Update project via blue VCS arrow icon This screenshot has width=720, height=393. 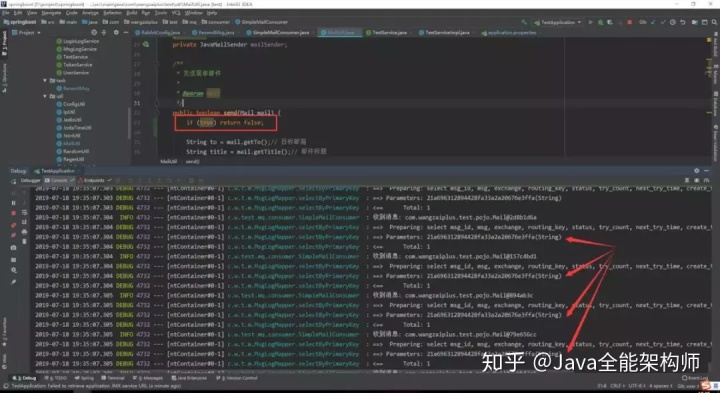coord(653,22)
